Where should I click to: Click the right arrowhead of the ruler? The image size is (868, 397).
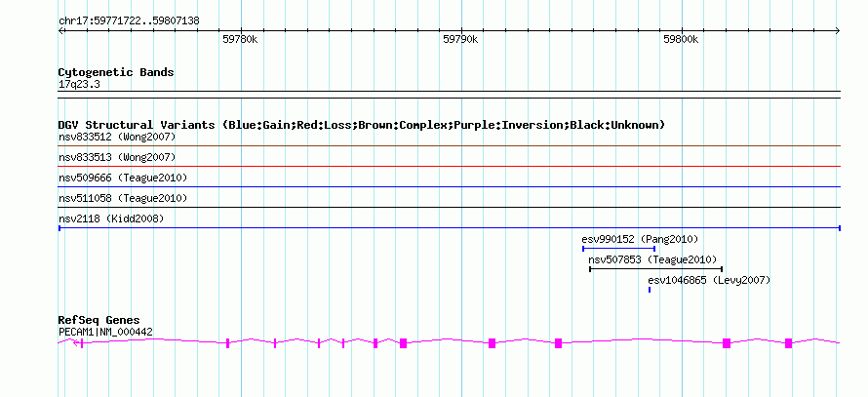coord(838,31)
